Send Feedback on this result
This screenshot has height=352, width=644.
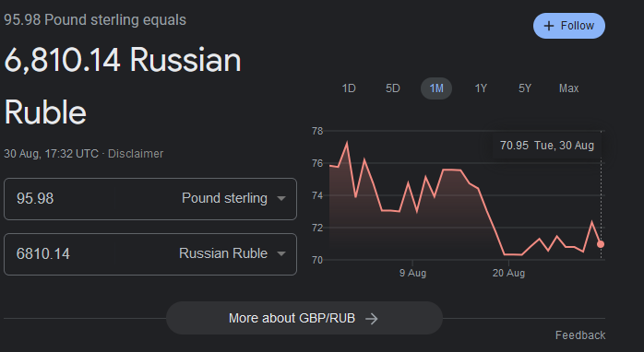point(580,335)
